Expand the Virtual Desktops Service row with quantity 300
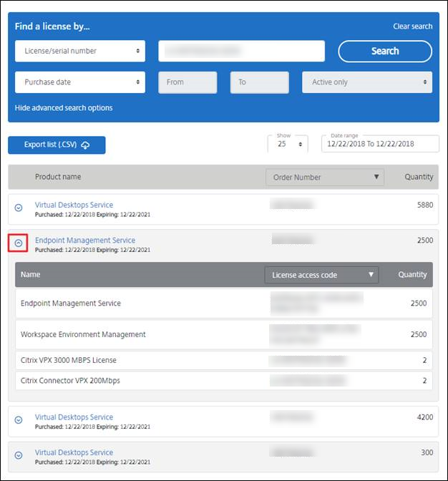The width and height of the screenshot is (448, 481). pos(19,455)
